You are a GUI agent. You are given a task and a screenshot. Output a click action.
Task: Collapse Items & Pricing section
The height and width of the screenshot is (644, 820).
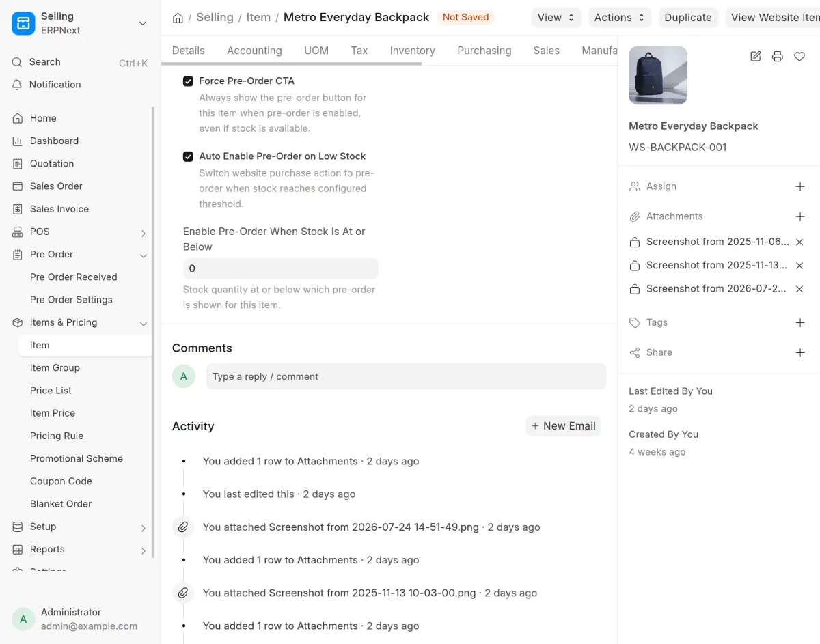pos(143,323)
